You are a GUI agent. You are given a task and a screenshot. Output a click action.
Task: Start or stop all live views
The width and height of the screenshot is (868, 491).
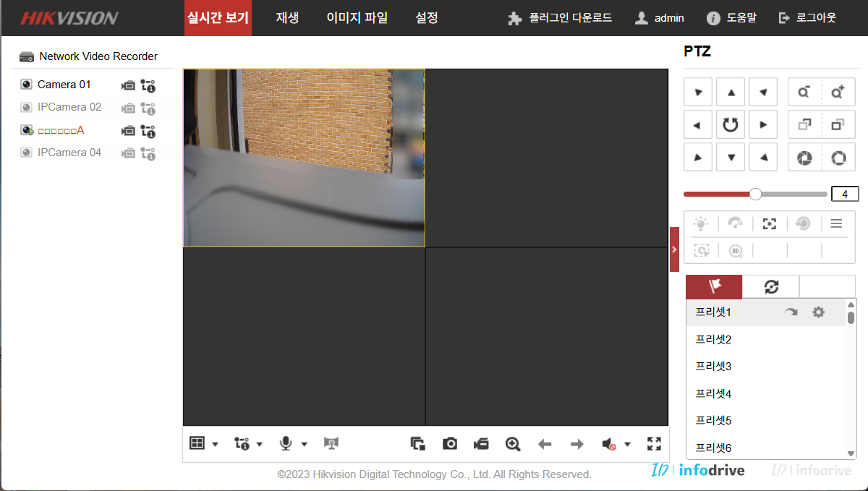click(417, 444)
